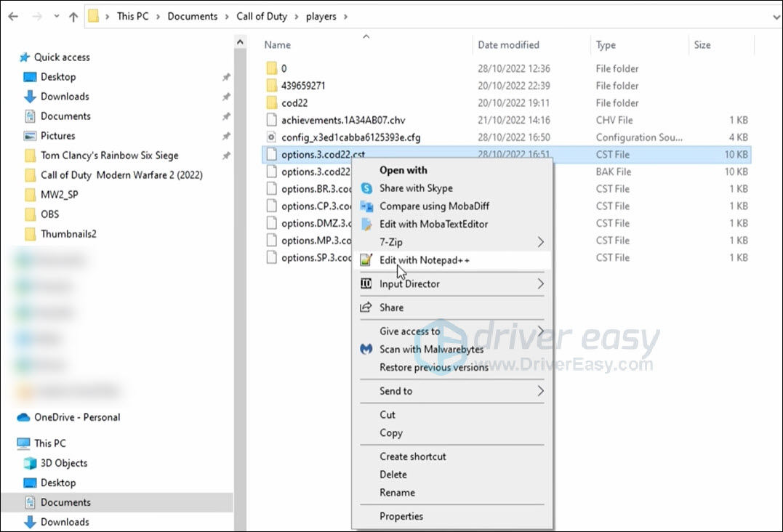Image resolution: width=783 pixels, height=532 pixels.
Task: Open Downloads under Quick access
Action: click(65, 97)
